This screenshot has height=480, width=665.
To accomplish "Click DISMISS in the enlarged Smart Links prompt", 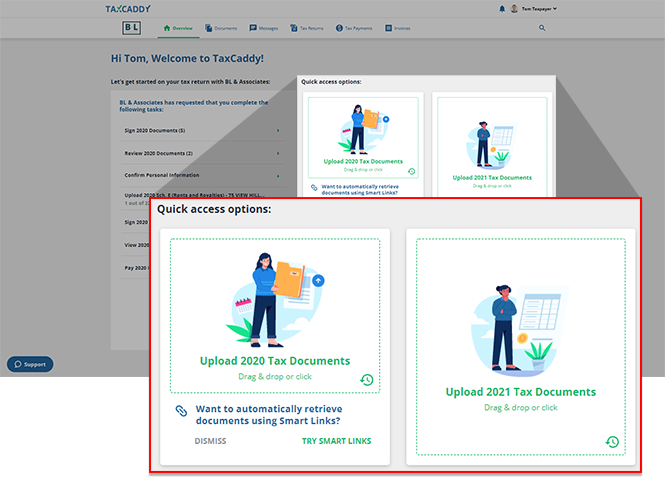I will click(210, 441).
